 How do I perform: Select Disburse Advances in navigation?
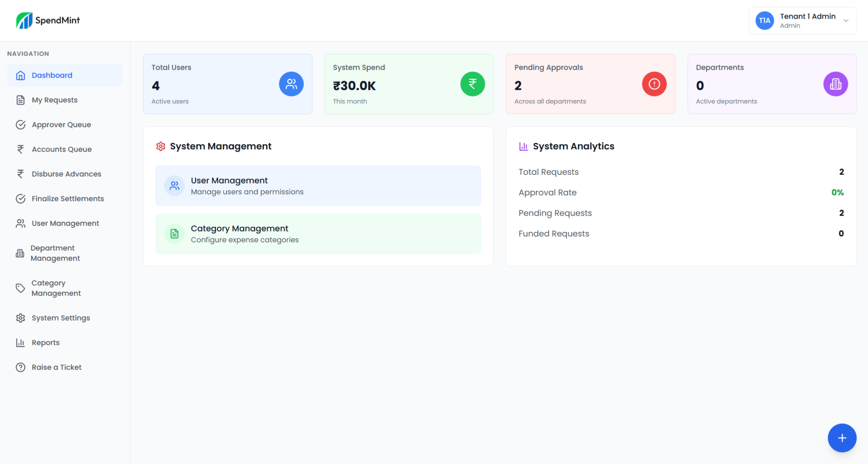click(x=66, y=174)
